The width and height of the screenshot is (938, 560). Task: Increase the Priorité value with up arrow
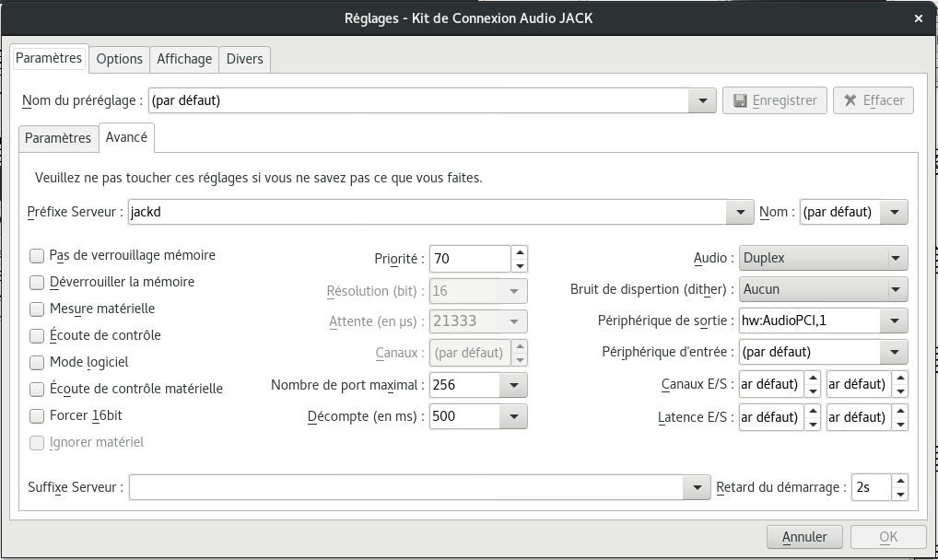521,252
